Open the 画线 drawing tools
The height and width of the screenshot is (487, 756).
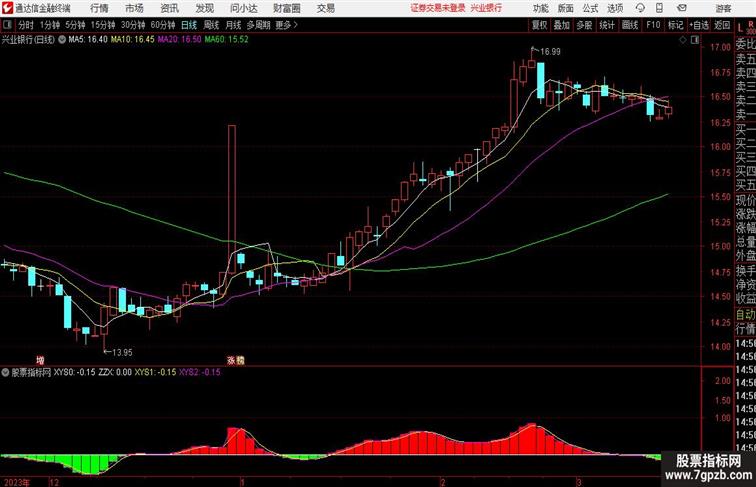(x=630, y=25)
